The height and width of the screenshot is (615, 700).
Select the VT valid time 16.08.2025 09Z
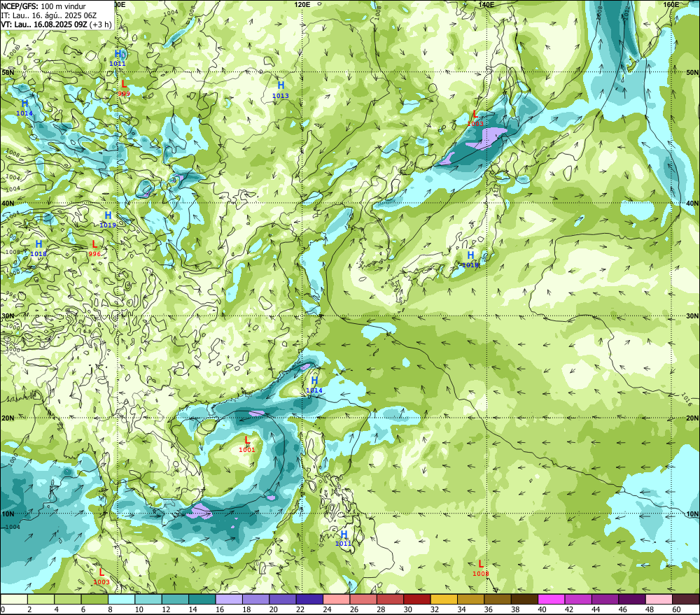point(43,24)
